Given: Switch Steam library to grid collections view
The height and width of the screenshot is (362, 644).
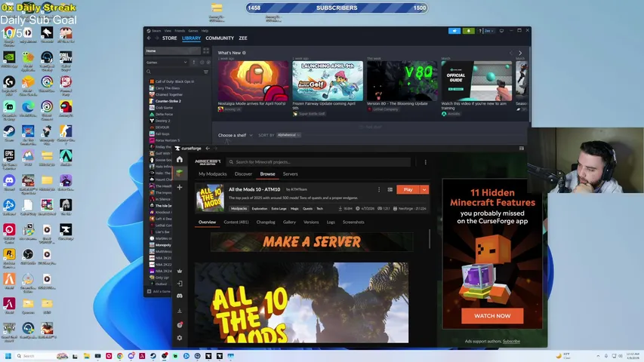Looking at the screenshot, I should 206,51.
